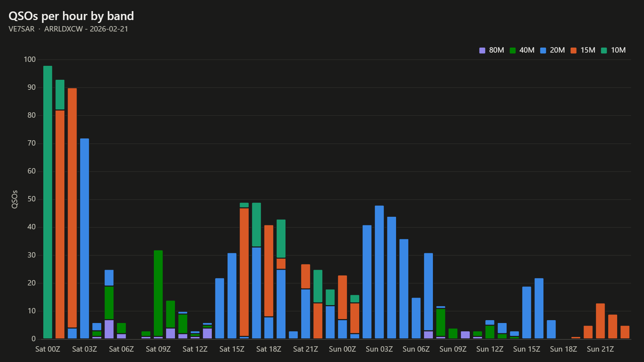
Task: Select the 80M segment of the Sat 05Z bar
Action: pos(109,329)
